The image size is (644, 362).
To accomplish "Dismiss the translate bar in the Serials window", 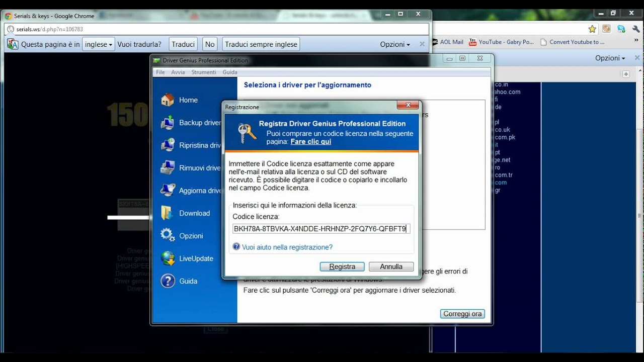I will (x=422, y=44).
